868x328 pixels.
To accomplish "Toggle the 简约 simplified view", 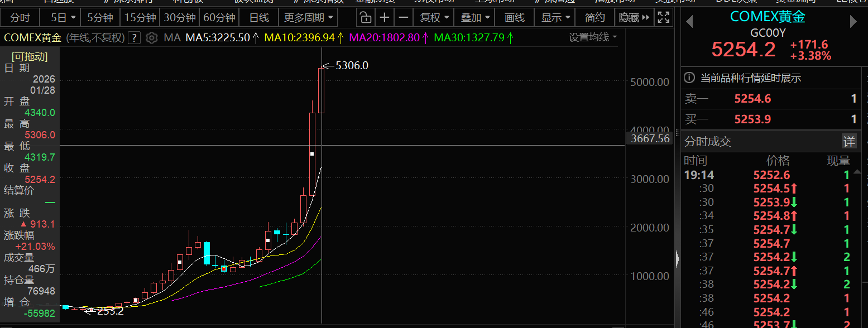I will (594, 17).
